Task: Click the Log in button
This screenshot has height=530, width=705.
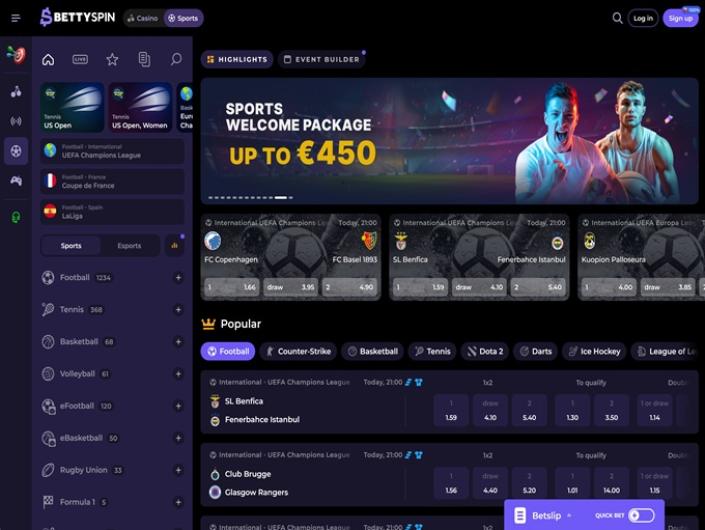Action: [x=643, y=18]
